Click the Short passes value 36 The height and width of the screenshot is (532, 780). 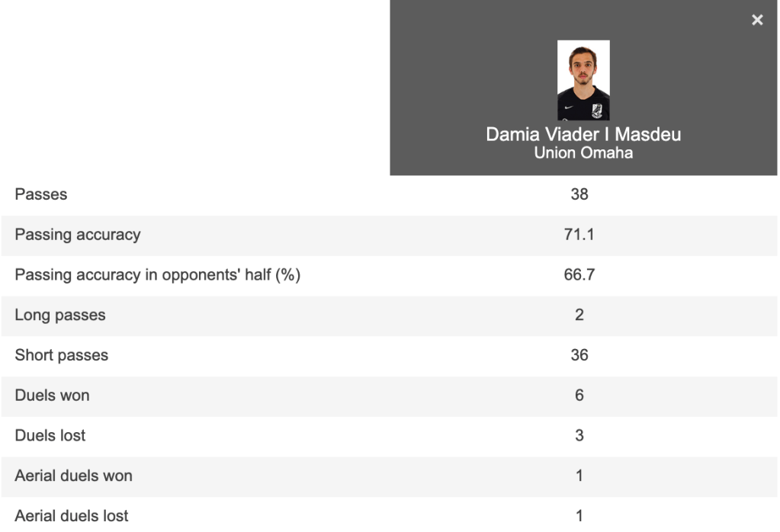pyautogui.click(x=579, y=355)
